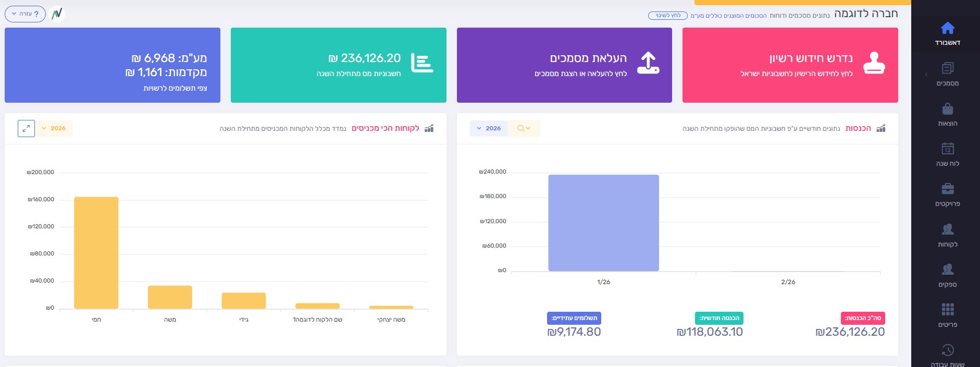Open the 2026 year dropdown in top customers chart
The height and width of the screenshot is (367, 980).
(54, 128)
